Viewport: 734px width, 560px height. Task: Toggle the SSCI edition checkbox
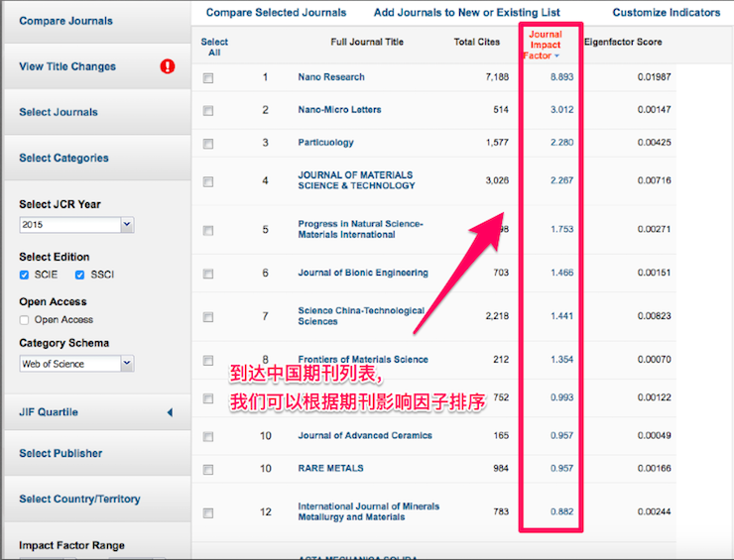click(79, 275)
